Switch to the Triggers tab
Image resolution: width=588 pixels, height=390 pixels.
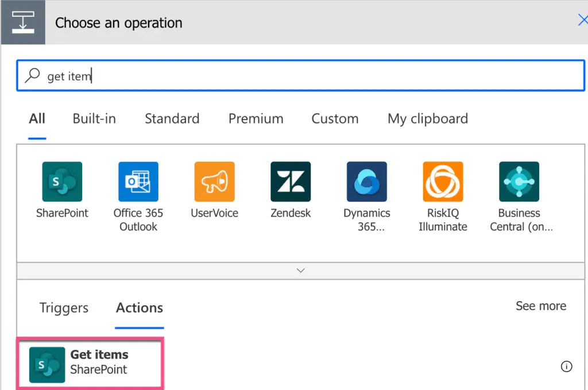coord(63,308)
